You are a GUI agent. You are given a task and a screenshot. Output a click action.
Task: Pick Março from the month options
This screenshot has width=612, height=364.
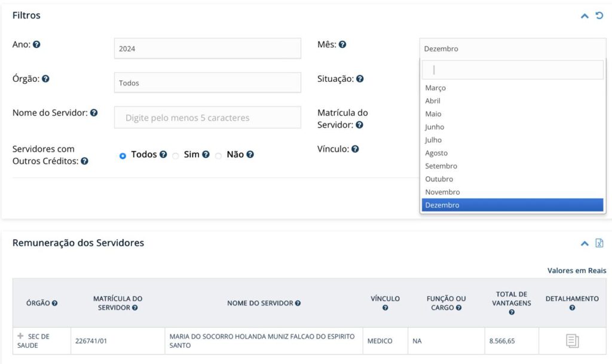pyautogui.click(x=435, y=88)
